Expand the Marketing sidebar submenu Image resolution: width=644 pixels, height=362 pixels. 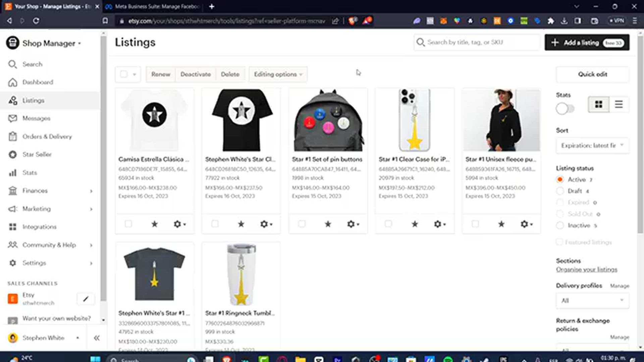click(x=91, y=209)
